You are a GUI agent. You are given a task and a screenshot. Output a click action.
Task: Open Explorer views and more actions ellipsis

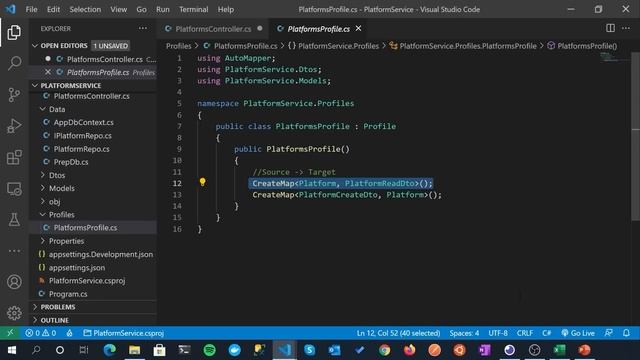[142, 28]
